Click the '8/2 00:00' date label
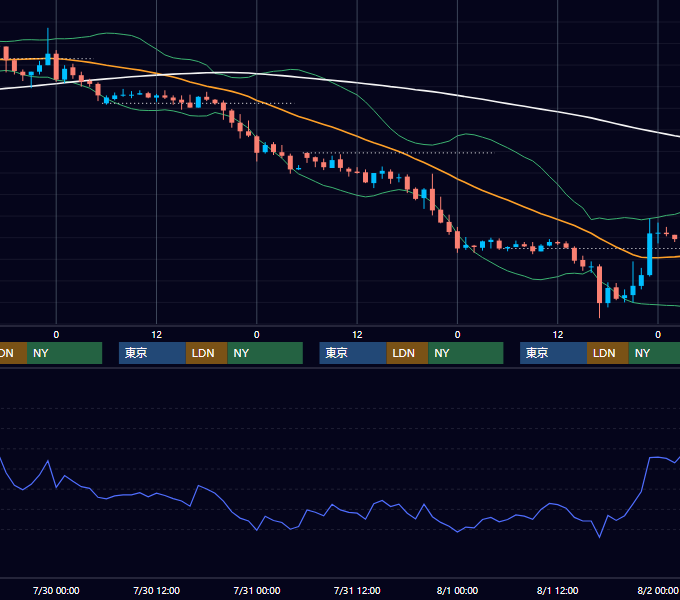Viewport: 680px width, 600px height. pos(658,590)
